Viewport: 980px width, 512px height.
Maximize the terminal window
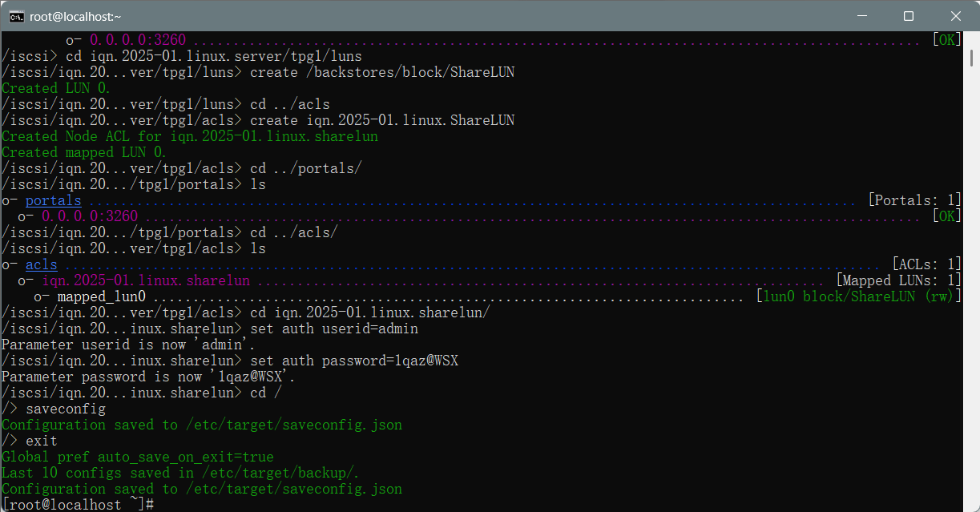pyautogui.click(x=909, y=16)
